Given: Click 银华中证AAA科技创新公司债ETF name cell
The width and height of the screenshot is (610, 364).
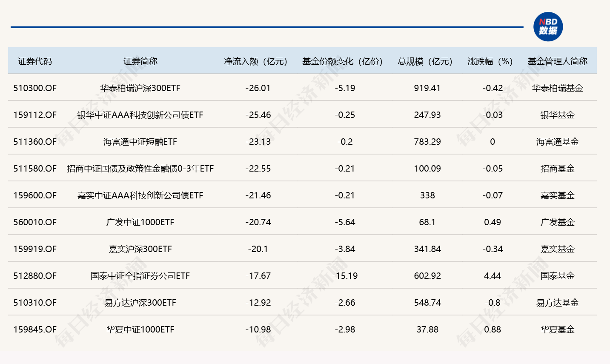Looking at the screenshot, I should point(140,115).
